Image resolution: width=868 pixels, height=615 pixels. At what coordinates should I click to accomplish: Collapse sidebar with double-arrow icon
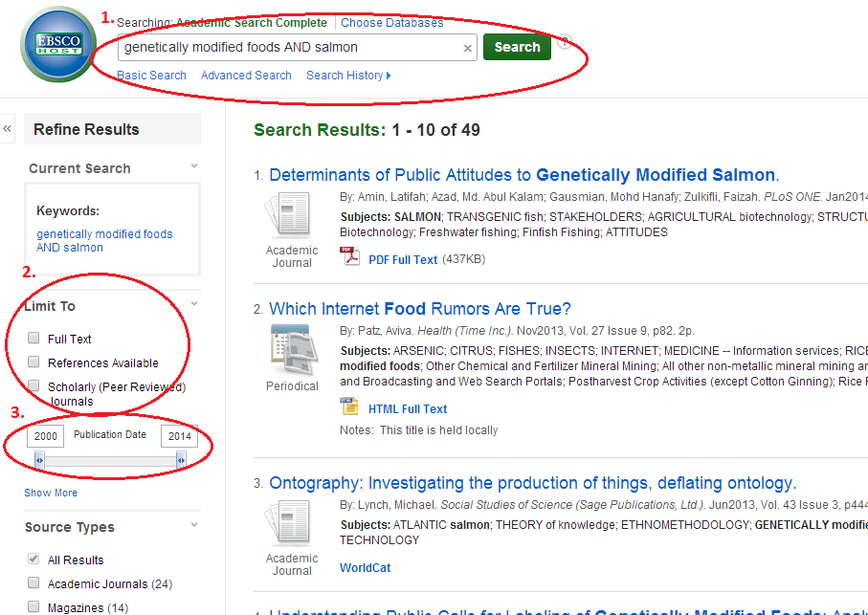8,128
